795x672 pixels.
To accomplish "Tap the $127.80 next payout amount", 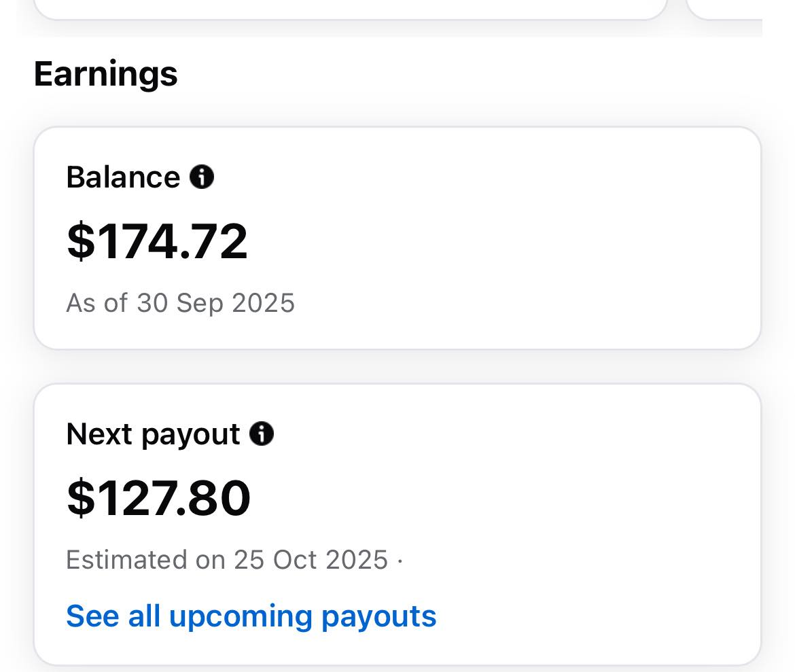I will click(x=158, y=498).
